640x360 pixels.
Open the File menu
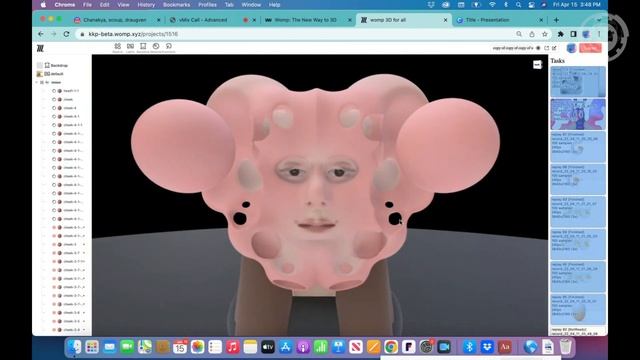tap(87, 5)
